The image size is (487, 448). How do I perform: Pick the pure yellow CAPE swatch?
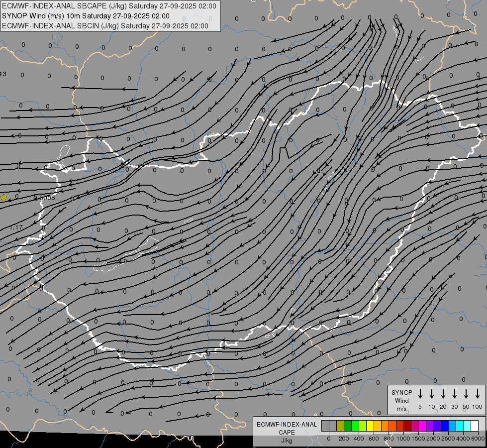pos(370,426)
